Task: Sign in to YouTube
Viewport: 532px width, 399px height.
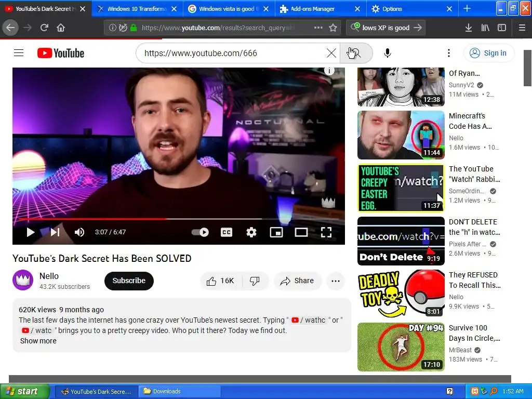Action: (x=488, y=53)
